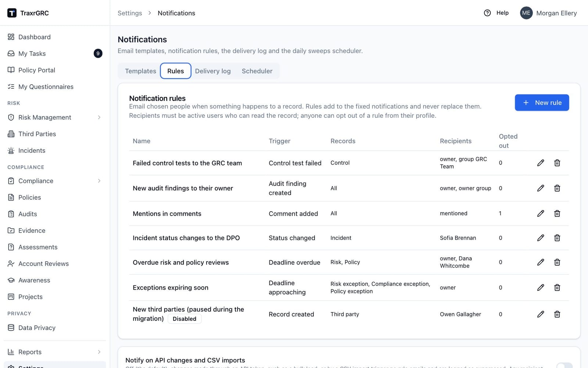Image resolution: width=588 pixels, height=368 pixels.
Task: Click 'Mentions in comments' rule name
Action: 167,213
